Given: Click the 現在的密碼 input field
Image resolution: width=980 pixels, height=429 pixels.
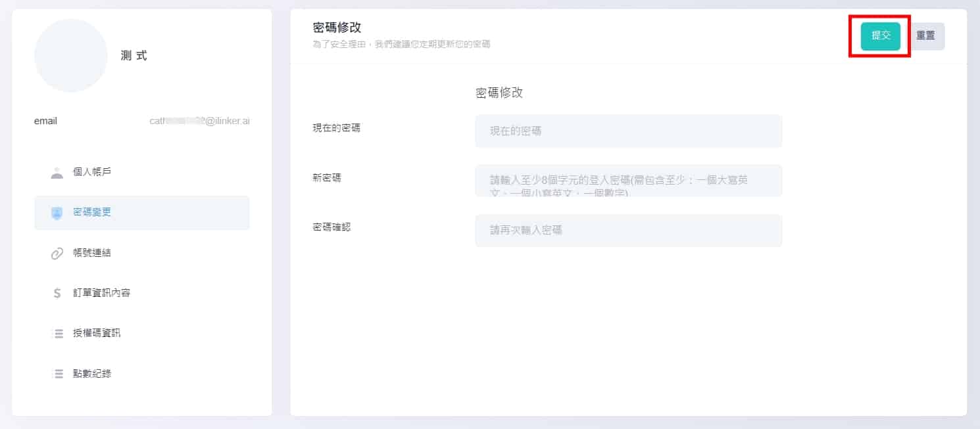Looking at the screenshot, I should coord(628,131).
